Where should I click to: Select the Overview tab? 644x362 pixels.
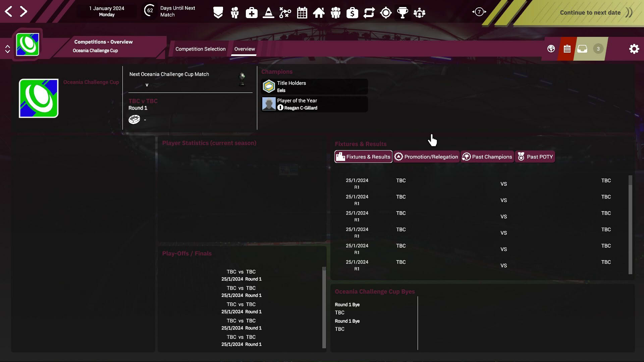pyautogui.click(x=245, y=49)
